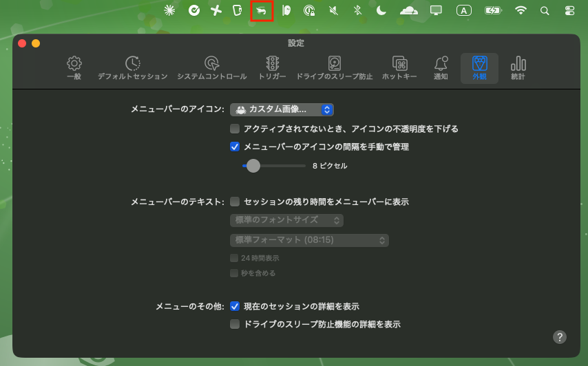This screenshot has height=366, width=588.
Task: Click the help question mark button
Action: (x=560, y=337)
